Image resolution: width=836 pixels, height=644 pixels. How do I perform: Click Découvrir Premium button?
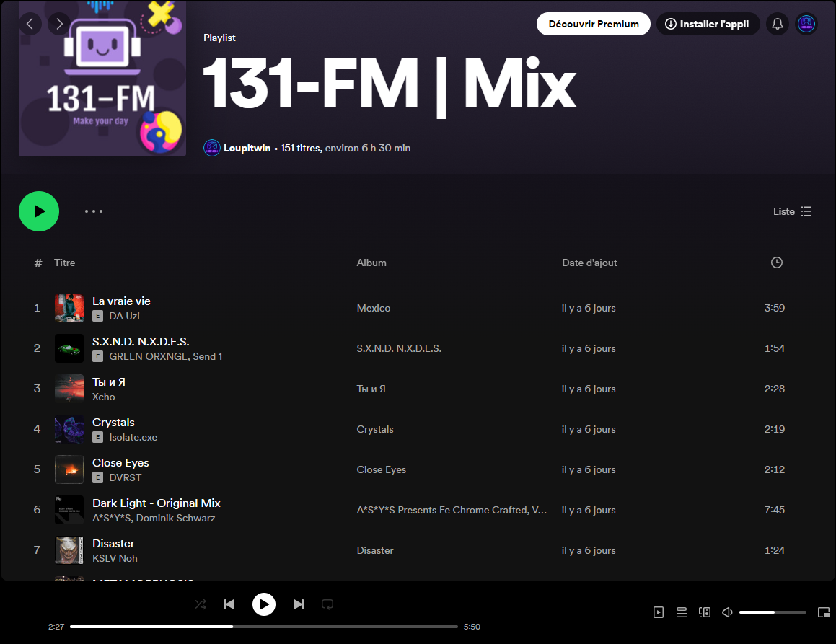tap(594, 24)
